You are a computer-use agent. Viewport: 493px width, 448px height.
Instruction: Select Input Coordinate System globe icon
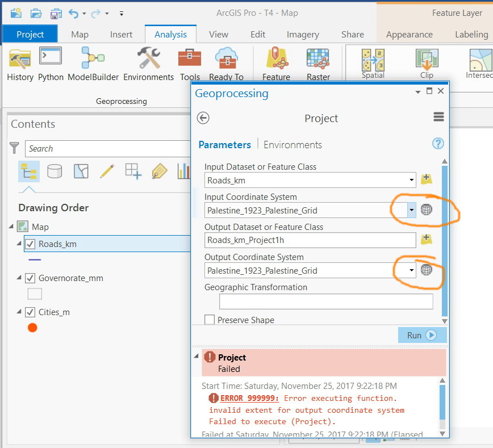coord(427,210)
